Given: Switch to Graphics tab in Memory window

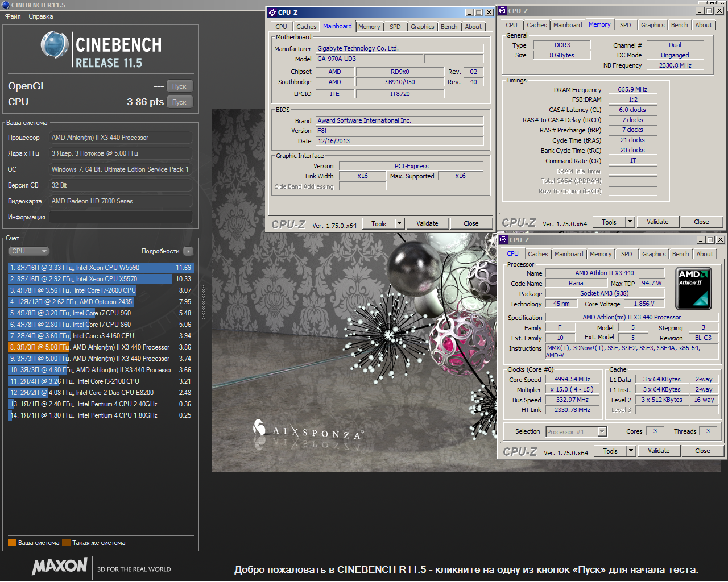Looking at the screenshot, I should point(652,25).
